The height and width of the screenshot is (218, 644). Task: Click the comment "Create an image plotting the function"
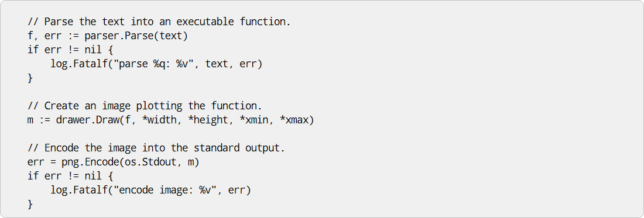coord(145,106)
